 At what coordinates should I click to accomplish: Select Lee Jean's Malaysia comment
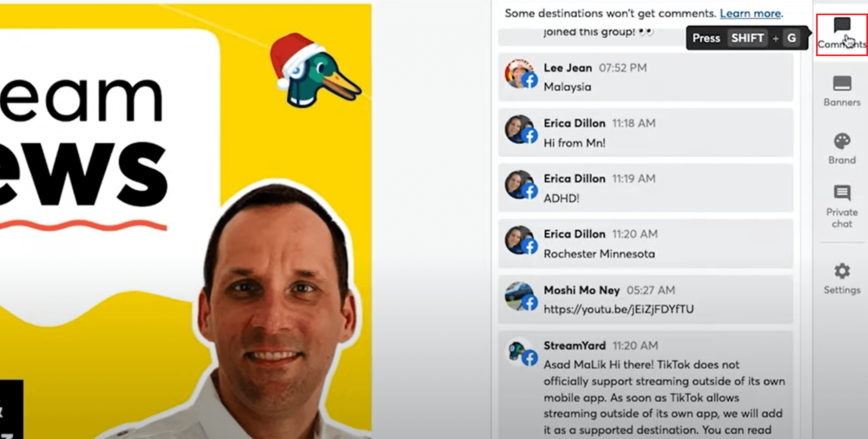(x=646, y=77)
